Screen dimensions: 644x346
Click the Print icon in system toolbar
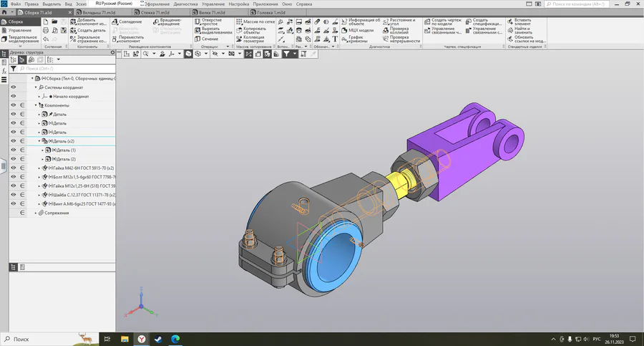pyautogui.click(x=46, y=30)
